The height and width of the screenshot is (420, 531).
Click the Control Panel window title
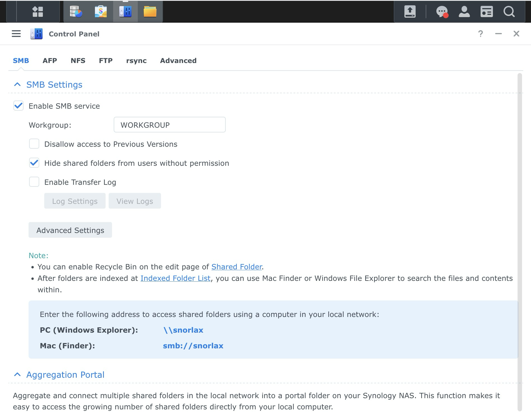pyautogui.click(x=74, y=34)
